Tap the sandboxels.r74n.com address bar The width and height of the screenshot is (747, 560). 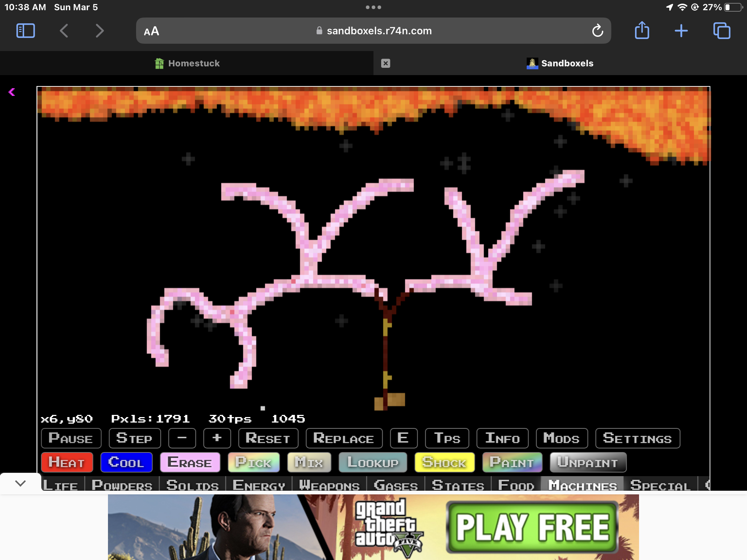tap(379, 31)
